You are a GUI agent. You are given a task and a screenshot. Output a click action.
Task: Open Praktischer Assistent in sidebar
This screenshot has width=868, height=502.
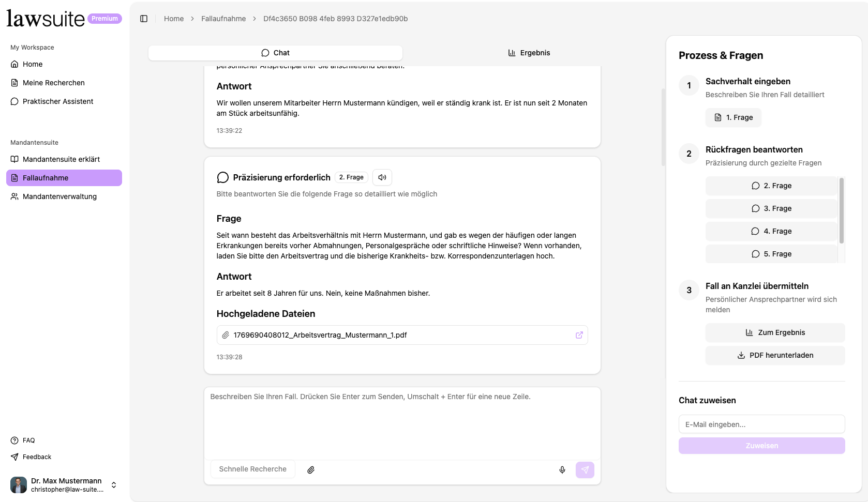(x=58, y=101)
